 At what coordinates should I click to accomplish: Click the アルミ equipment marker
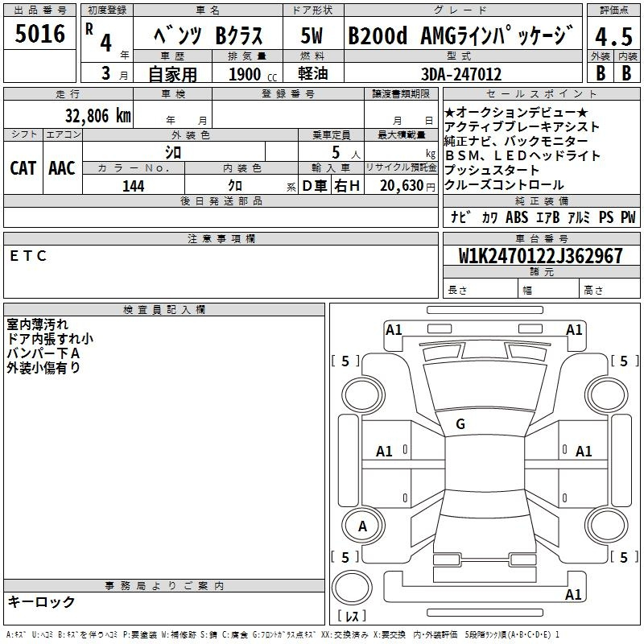576,217
